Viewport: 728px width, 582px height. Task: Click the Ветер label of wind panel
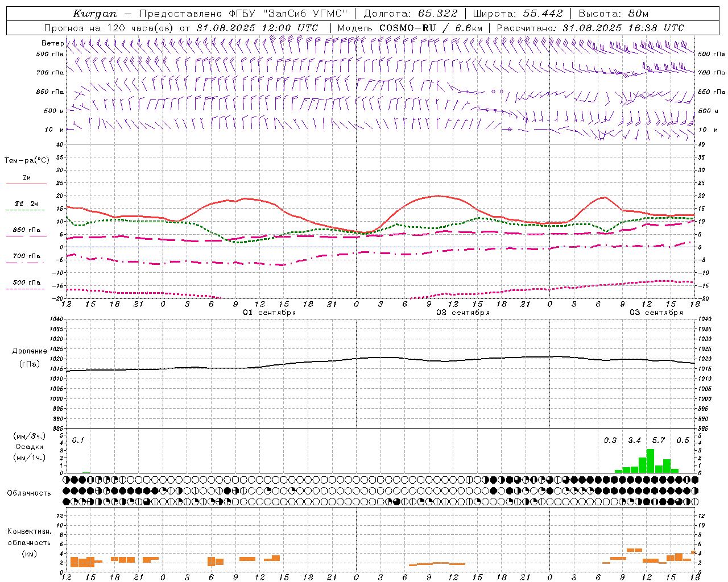point(52,43)
